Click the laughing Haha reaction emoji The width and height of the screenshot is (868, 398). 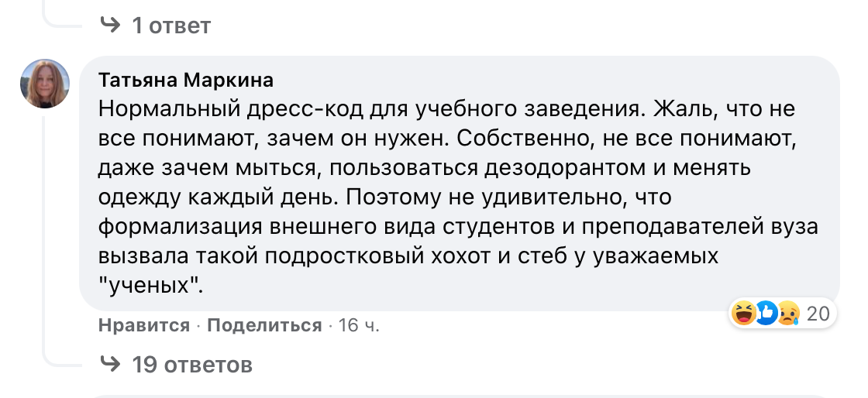click(742, 313)
